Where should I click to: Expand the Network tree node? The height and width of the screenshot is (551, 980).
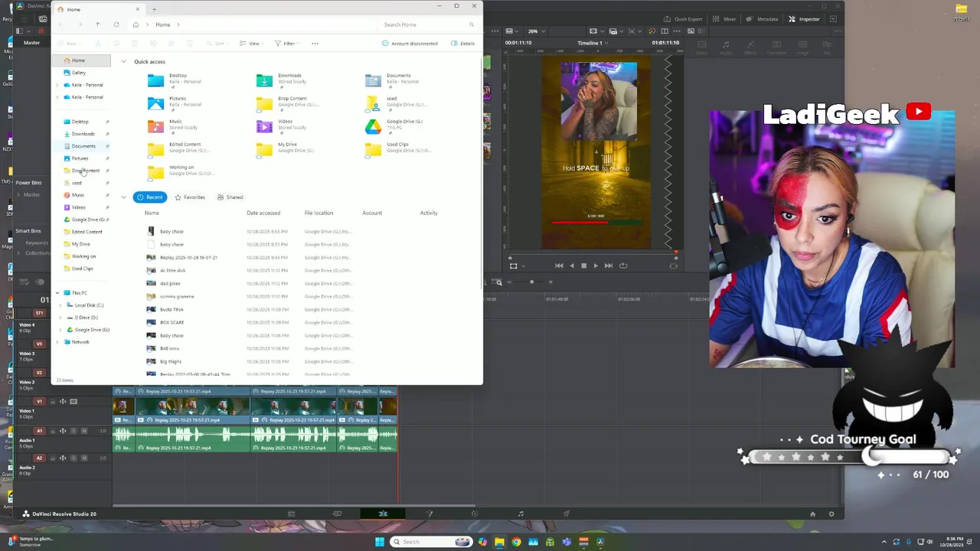[57, 342]
